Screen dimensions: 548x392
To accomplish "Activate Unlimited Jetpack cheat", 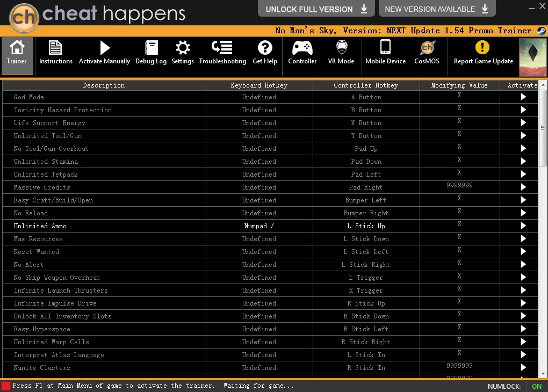I will [523, 175].
